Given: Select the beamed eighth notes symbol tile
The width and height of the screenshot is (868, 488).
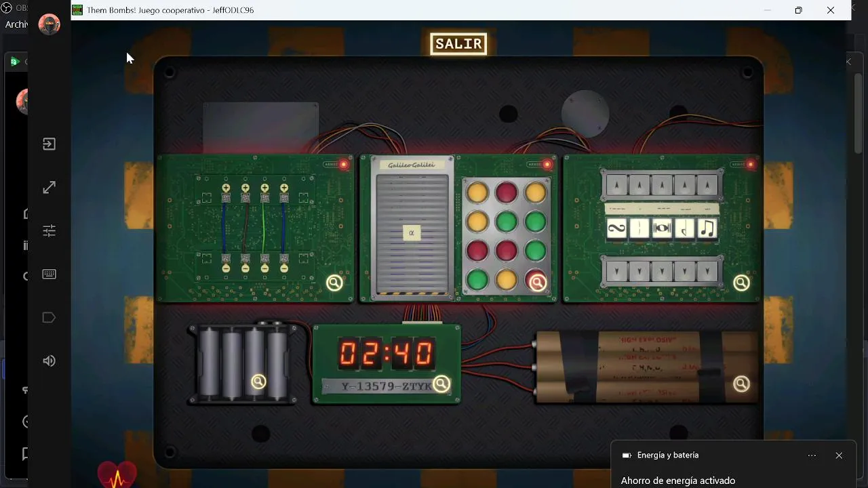Looking at the screenshot, I should coord(707,228).
